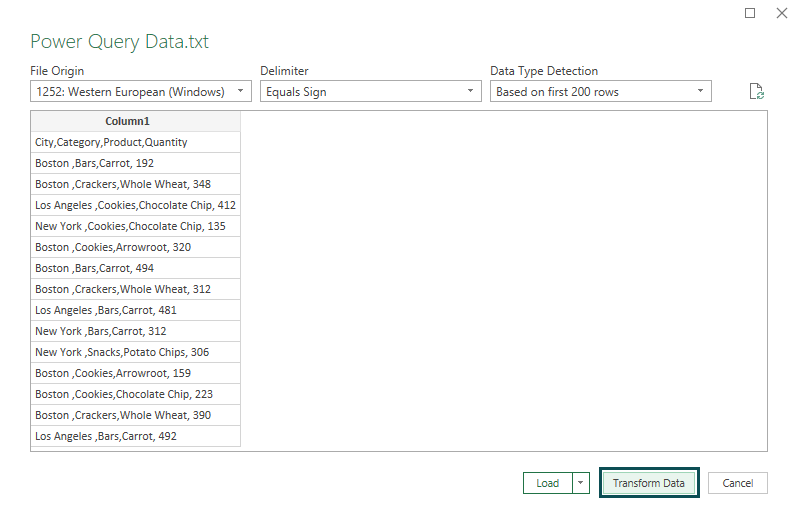Select row 'New York ,Cookies,Chocolate Chip, 135'
Screen dimensions: 798x524
coord(135,226)
